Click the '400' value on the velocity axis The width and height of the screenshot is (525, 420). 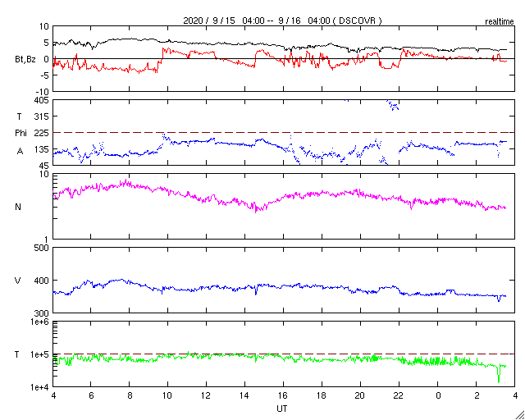(42, 281)
